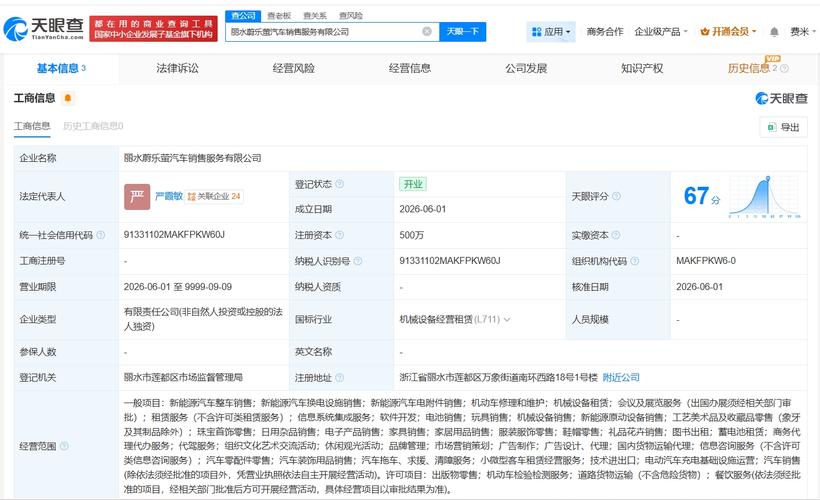Select the 查公司 search mode tab

(243, 16)
